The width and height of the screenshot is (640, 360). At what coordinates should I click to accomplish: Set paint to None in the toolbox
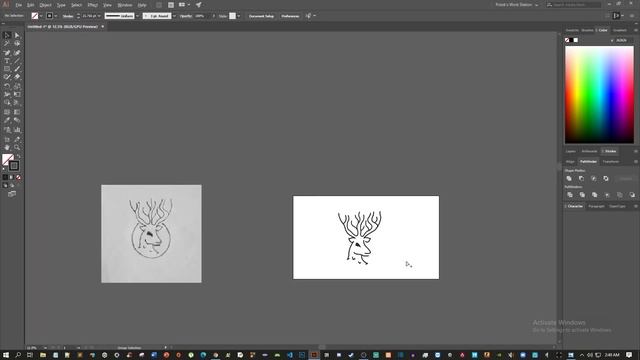point(18,177)
